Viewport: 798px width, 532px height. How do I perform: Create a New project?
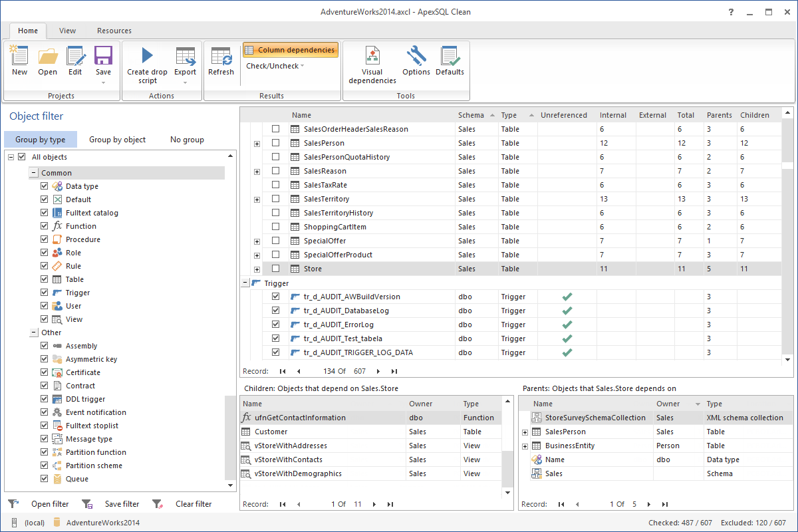coord(19,61)
